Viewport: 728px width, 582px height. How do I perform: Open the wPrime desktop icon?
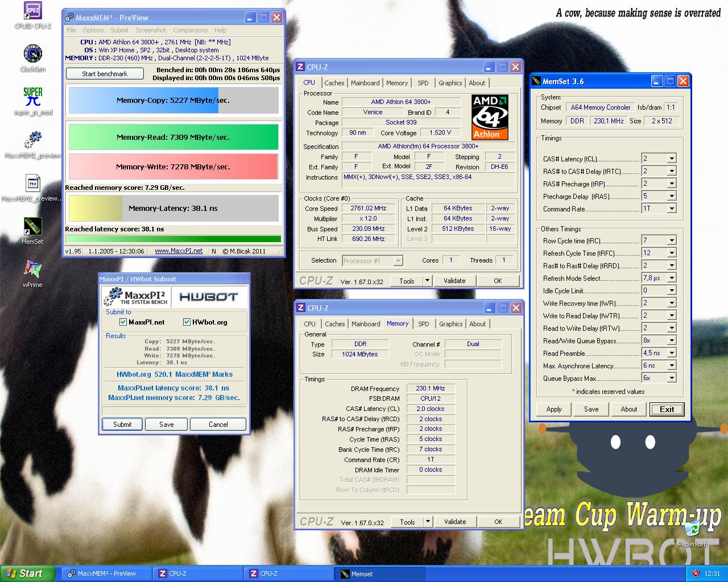point(32,274)
